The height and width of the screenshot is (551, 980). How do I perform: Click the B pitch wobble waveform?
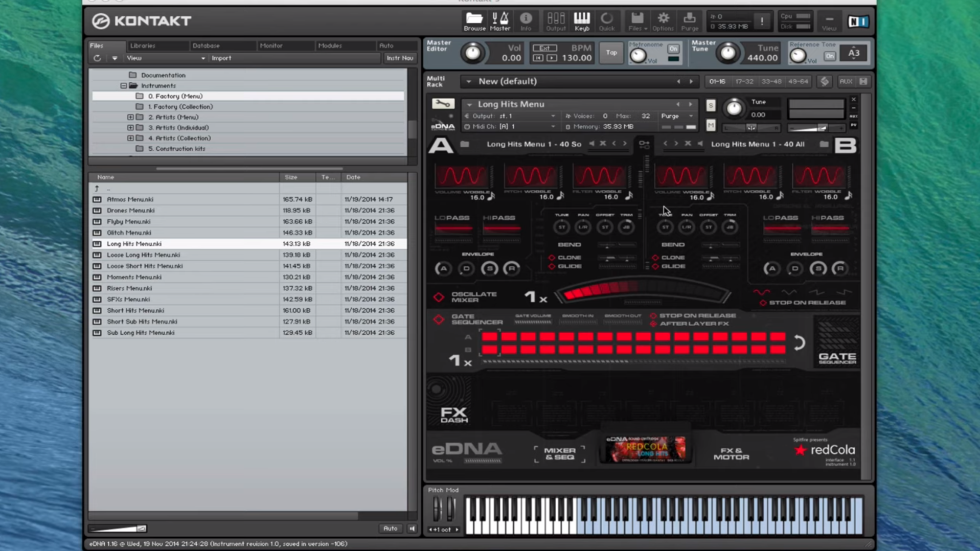coord(750,176)
